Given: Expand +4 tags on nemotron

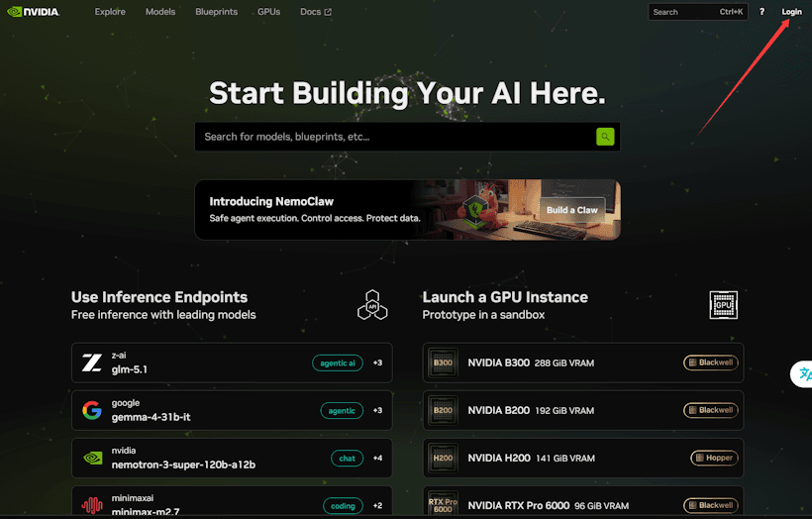Looking at the screenshot, I should pos(377,458).
